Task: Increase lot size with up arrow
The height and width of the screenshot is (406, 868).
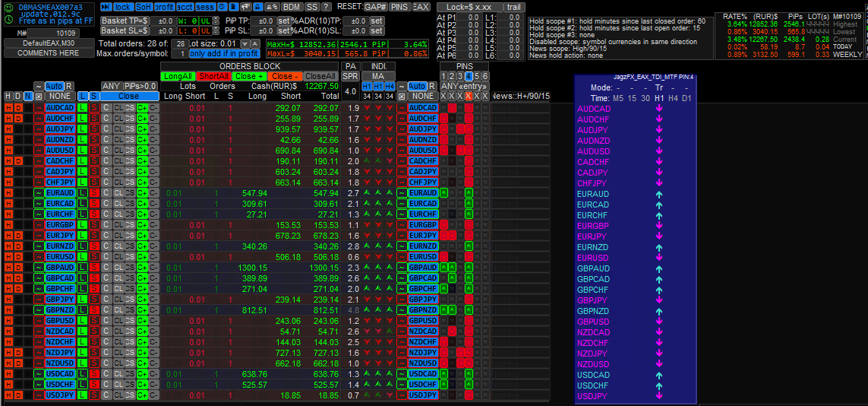Action: 254,43
